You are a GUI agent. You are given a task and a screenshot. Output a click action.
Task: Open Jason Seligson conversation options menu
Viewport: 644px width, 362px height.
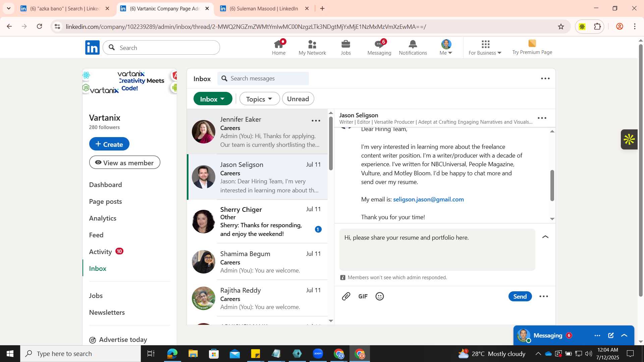pyautogui.click(x=542, y=118)
